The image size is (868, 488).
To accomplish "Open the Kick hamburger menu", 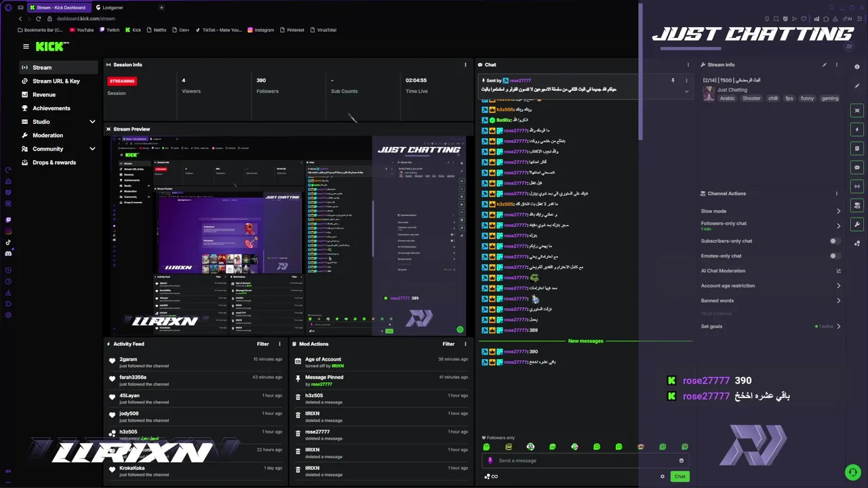I will pos(26,47).
